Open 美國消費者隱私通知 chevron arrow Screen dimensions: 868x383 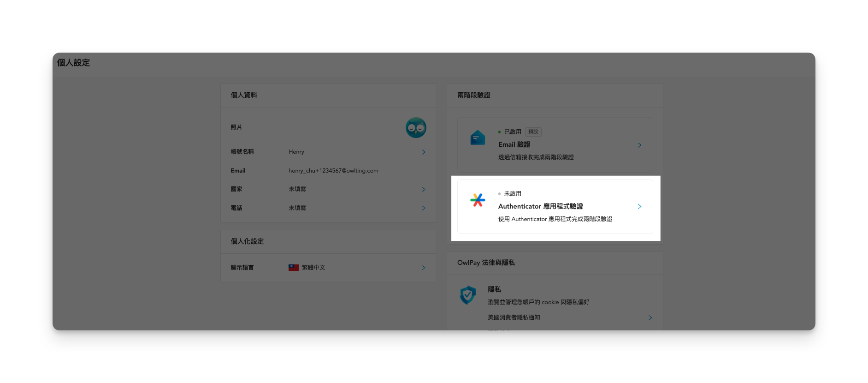click(x=650, y=317)
